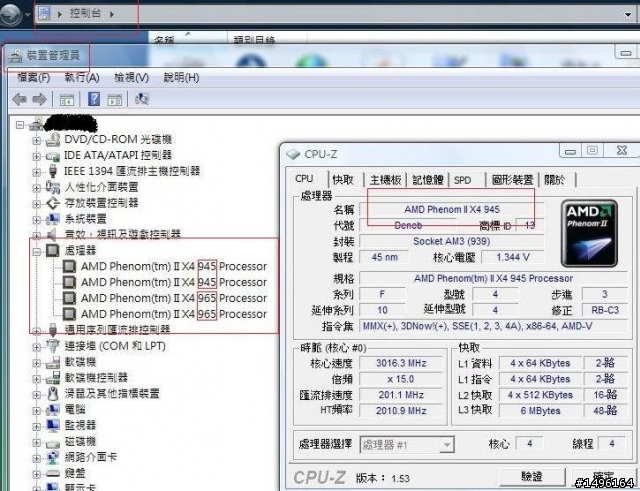Click the IDE ATA/ATAPI controller icon
This screenshot has width=640, height=491.
(53, 156)
